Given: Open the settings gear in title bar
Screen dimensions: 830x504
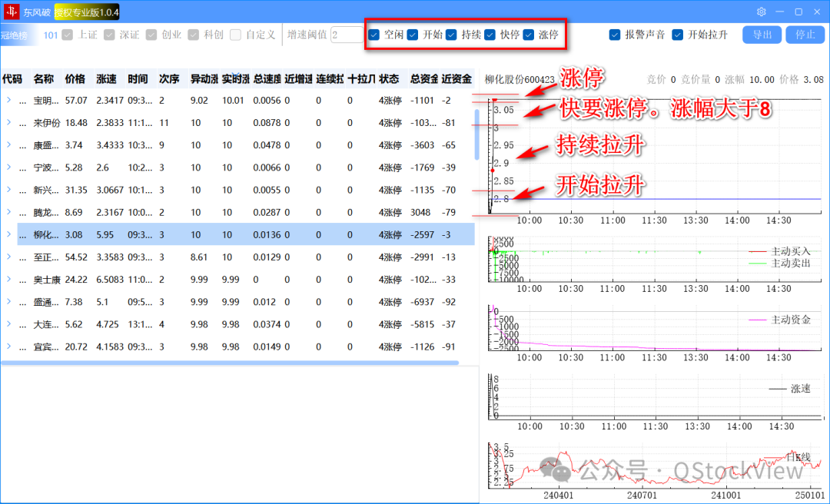Looking at the screenshot, I should pyautogui.click(x=761, y=12).
